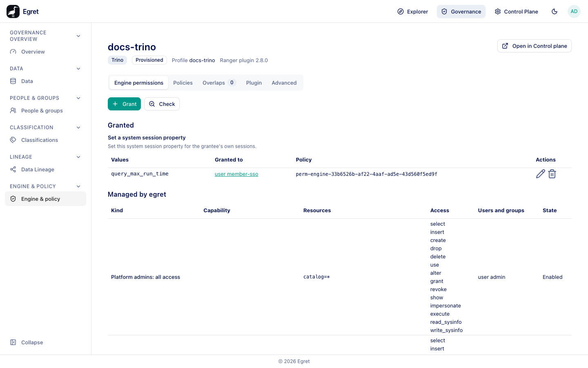
Task: Collapse the Classification section
Action: 78,128
